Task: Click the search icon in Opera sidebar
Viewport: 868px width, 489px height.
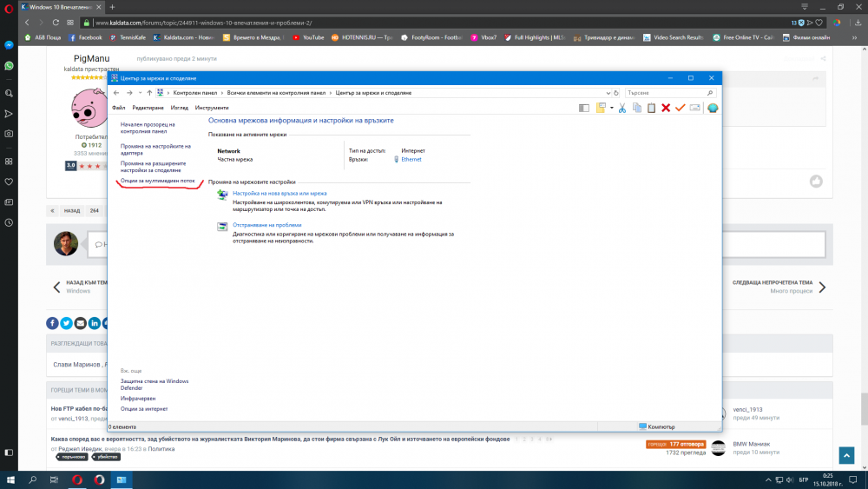Action: [x=9, y=94]
